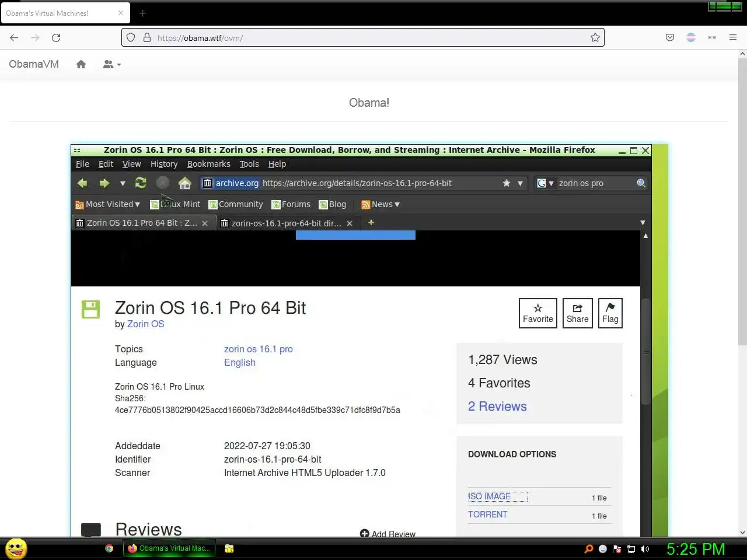Open a new tab in outer browser

pos(142,13)
